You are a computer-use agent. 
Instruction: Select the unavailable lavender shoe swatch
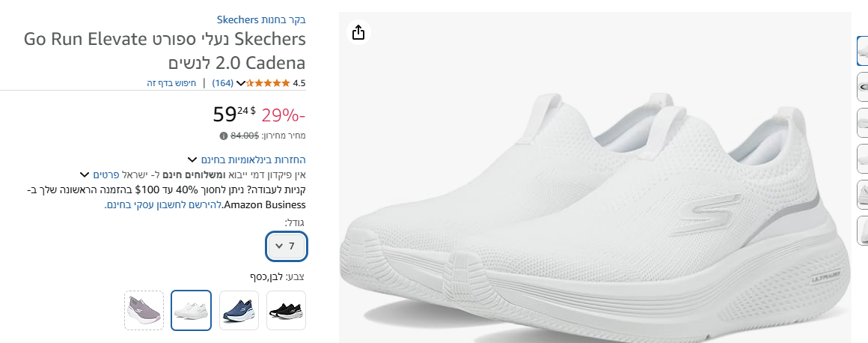point(144,310)
